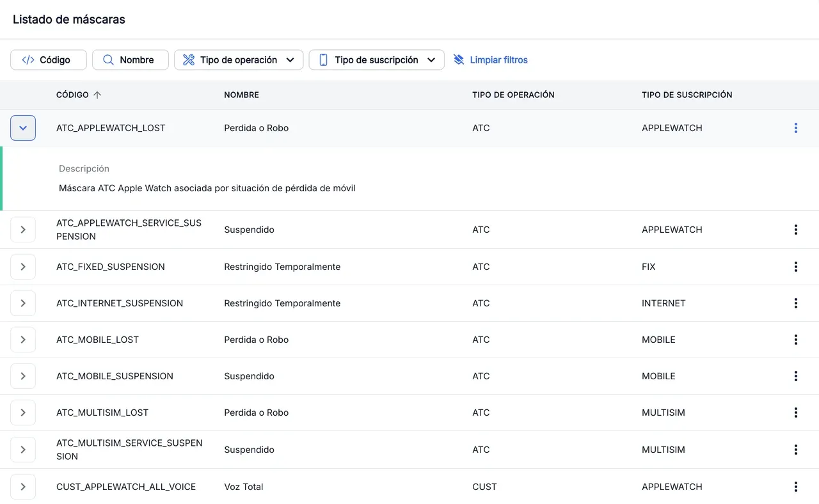This screenshot has width=819, height=504.
Task: Open the three-dot menu for ATC_MULTISIM_LOST
Action: 795,413
